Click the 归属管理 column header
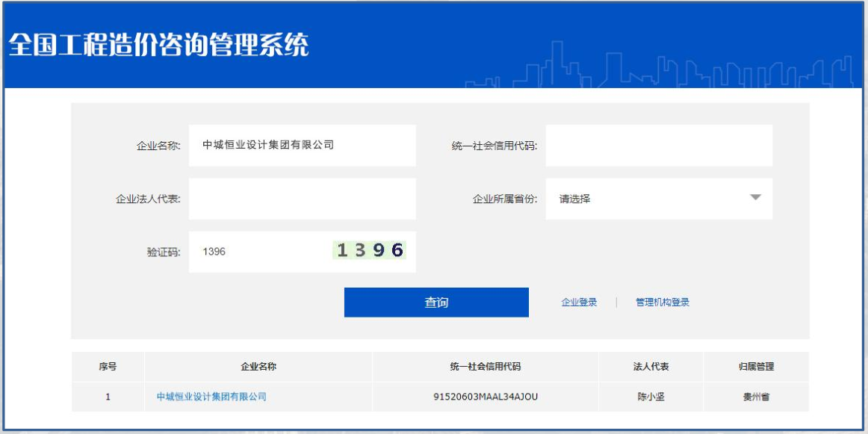Image resolution: width=868 pixels, height=434 pixels. tap(756, 367)
